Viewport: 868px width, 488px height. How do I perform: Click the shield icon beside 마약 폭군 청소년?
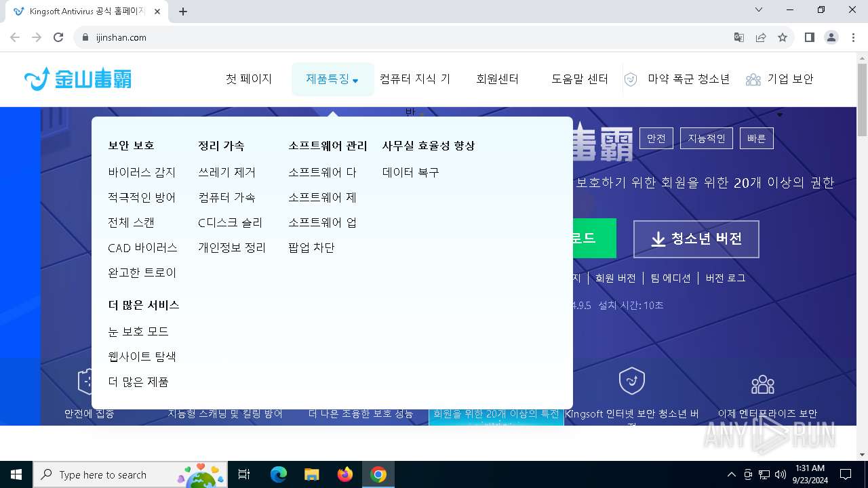click(631, 79)
